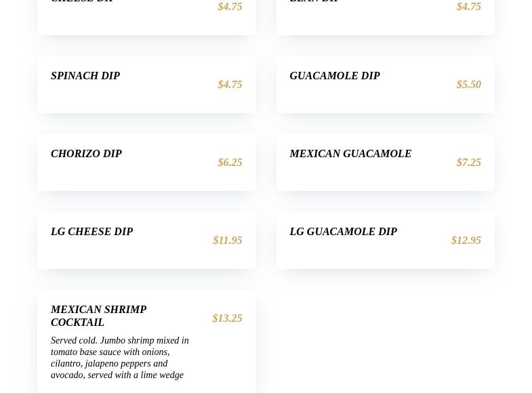The width and height of the screenshot is (532, 393).
Task: Click the $4.75 price in top-left card
Action: click(x=230, y=7)
